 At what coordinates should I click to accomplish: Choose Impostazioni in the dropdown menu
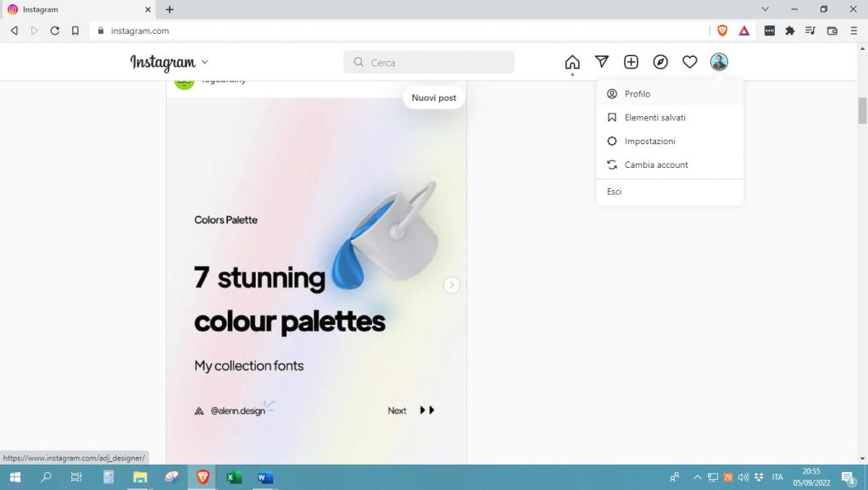(649, 142)
